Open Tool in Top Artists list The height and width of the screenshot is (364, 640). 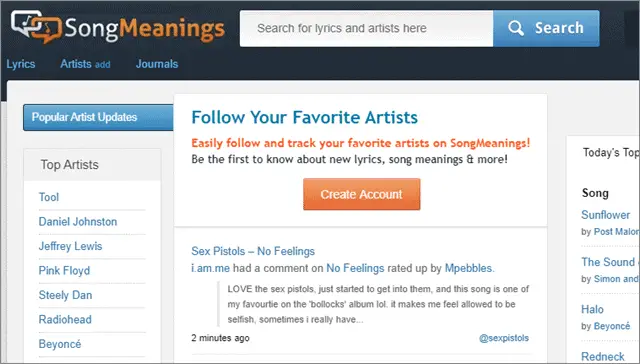coord(49,197)
